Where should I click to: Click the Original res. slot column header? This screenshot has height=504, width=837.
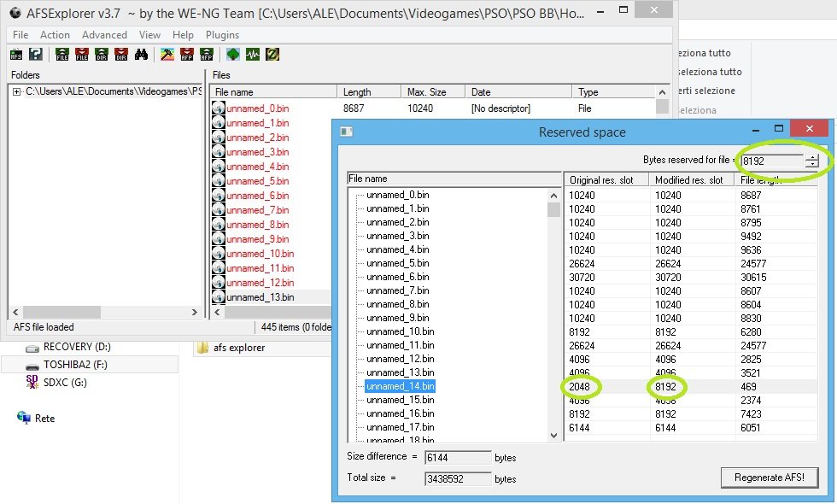(607, 180)
